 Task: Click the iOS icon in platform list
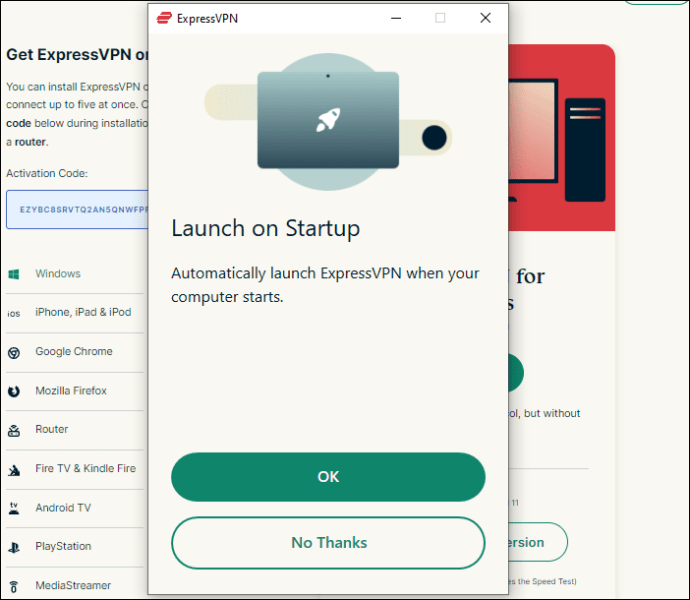(14, 313)
